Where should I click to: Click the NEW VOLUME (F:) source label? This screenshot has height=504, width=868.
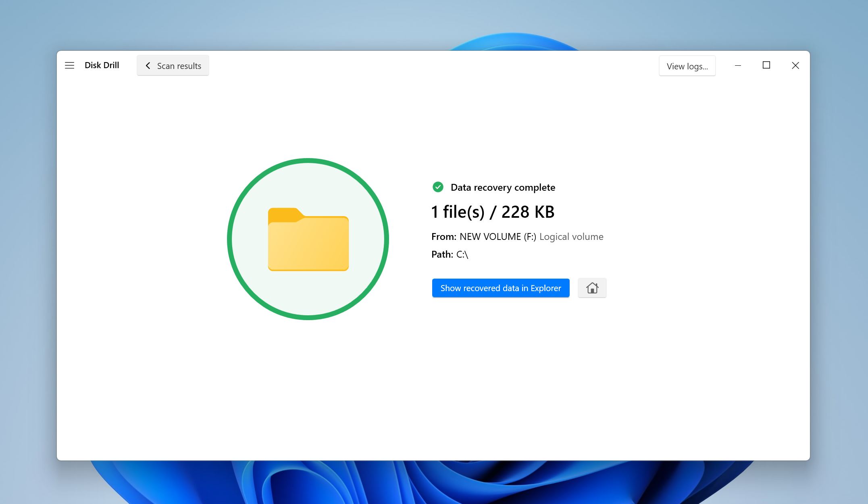click(497, 237)
